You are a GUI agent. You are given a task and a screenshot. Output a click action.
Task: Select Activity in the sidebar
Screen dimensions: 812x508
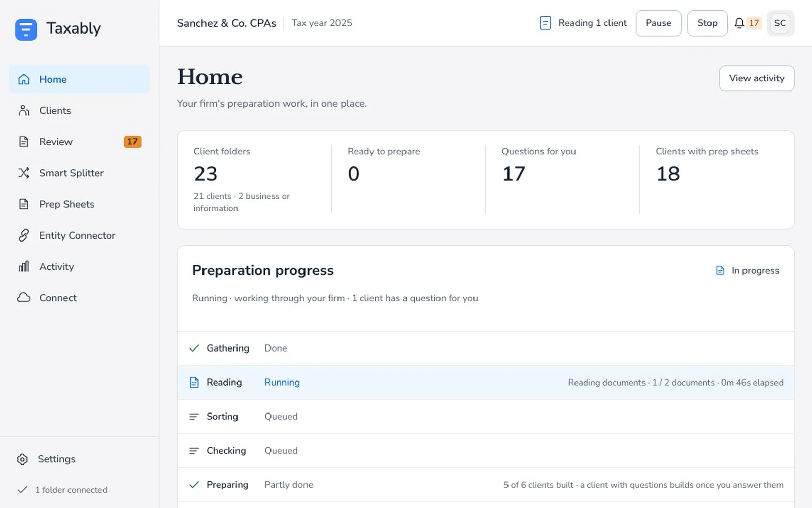[79, 267]
